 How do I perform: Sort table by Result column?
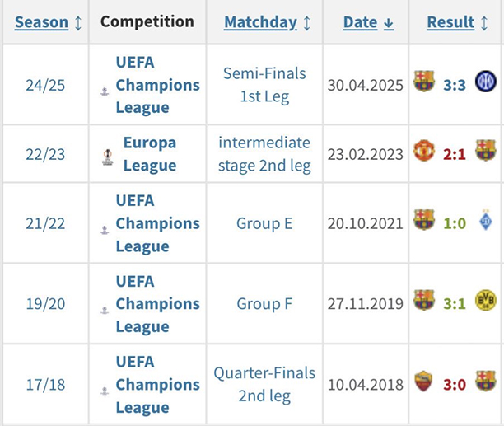pyautogui.click(x=450, y=22)
